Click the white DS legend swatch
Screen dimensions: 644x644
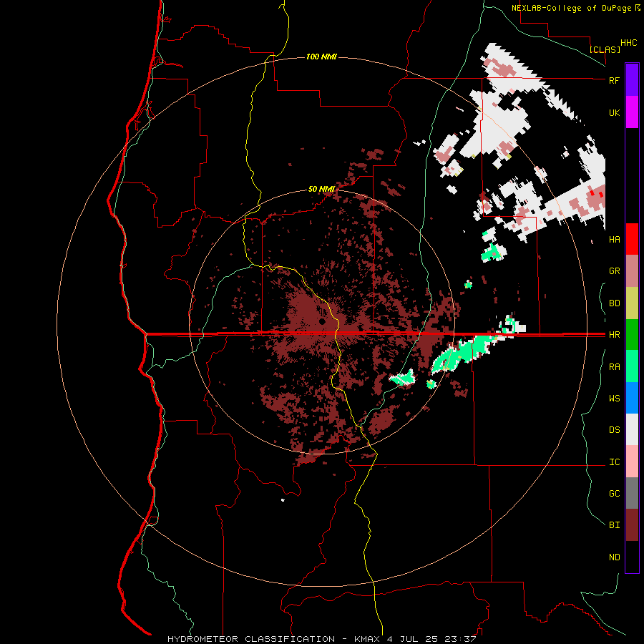632,429
